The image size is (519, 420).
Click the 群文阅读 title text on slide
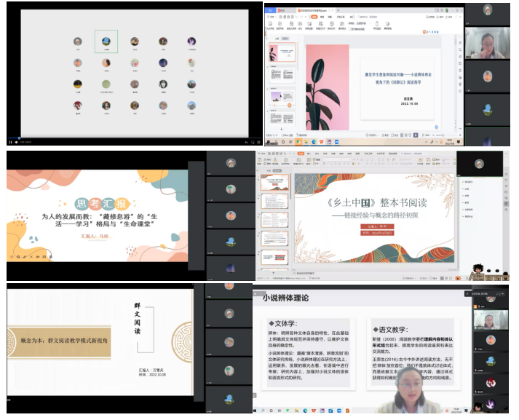pos(137,320)
